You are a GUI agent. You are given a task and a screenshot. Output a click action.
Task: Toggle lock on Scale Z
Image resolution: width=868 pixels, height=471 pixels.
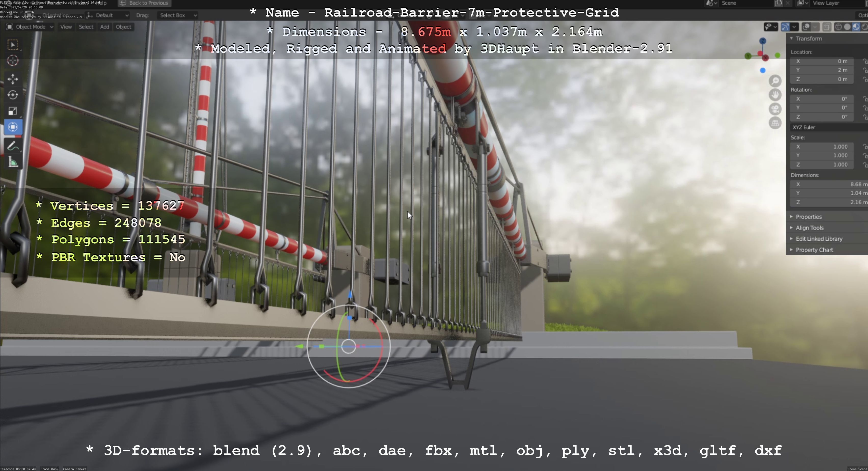coord(865,165)
